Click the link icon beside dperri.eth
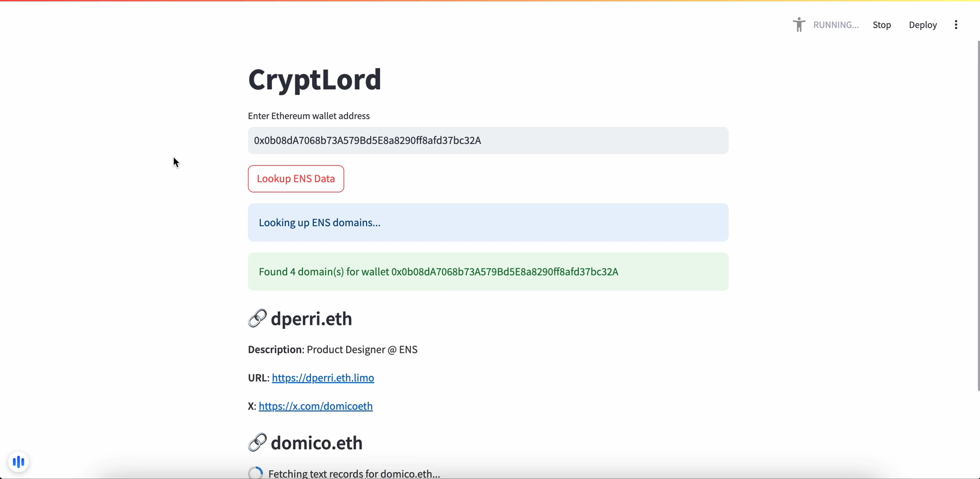Viewport: 980px width, 479px height. point(257,318)
